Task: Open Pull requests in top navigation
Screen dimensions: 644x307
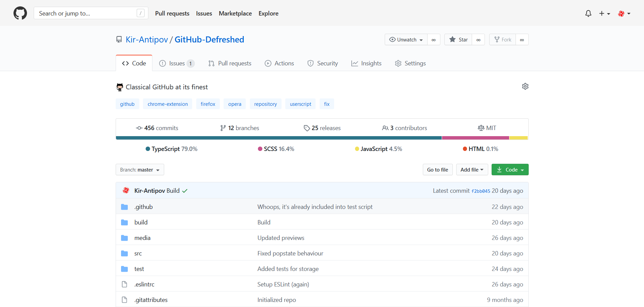Action: pos(172,13)
